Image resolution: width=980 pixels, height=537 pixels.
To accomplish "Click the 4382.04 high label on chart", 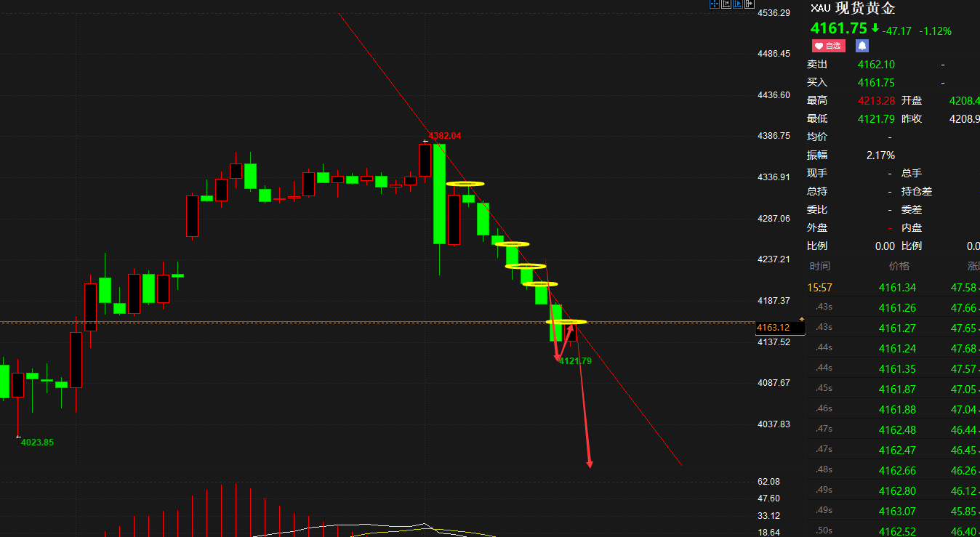I will click(x=444, y=136).
